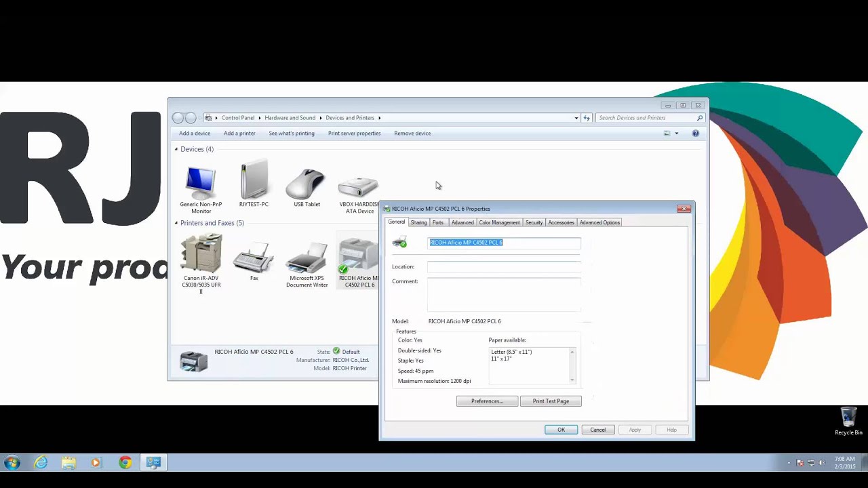868x488 pixels.
Task: Switch to the Security tab
Action: [534, 222]
